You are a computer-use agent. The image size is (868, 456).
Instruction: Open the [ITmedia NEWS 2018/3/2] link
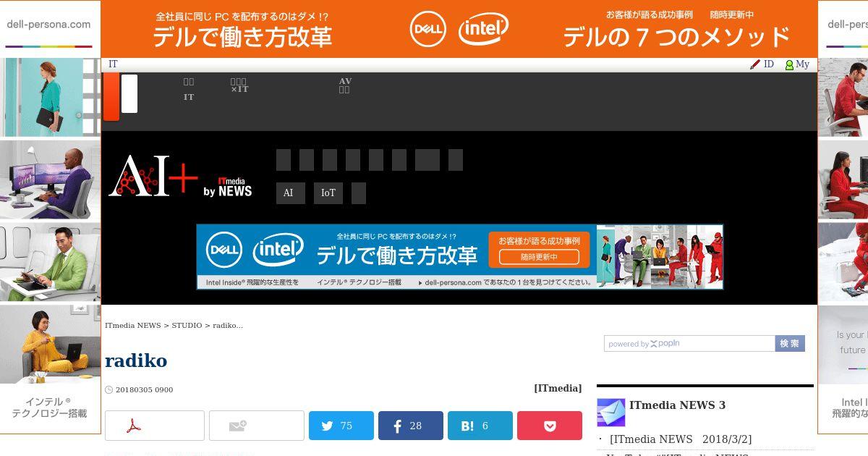click(681, 439)
